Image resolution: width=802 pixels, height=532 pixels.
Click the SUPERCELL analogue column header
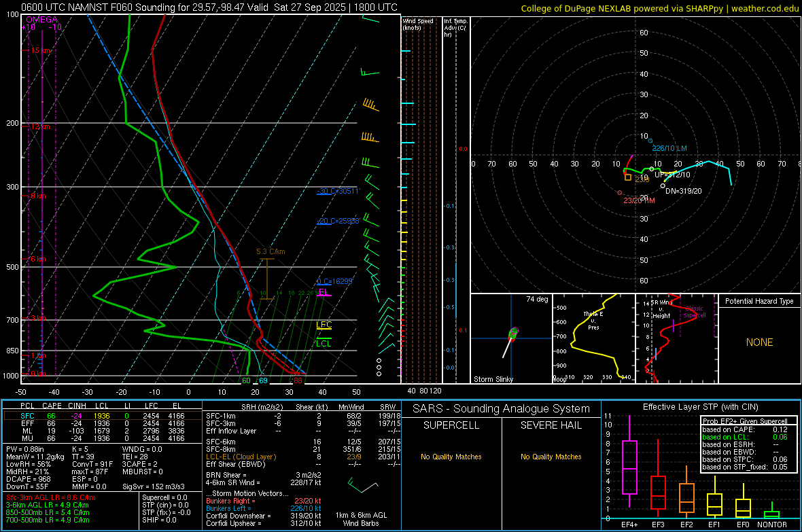point(451,425)
